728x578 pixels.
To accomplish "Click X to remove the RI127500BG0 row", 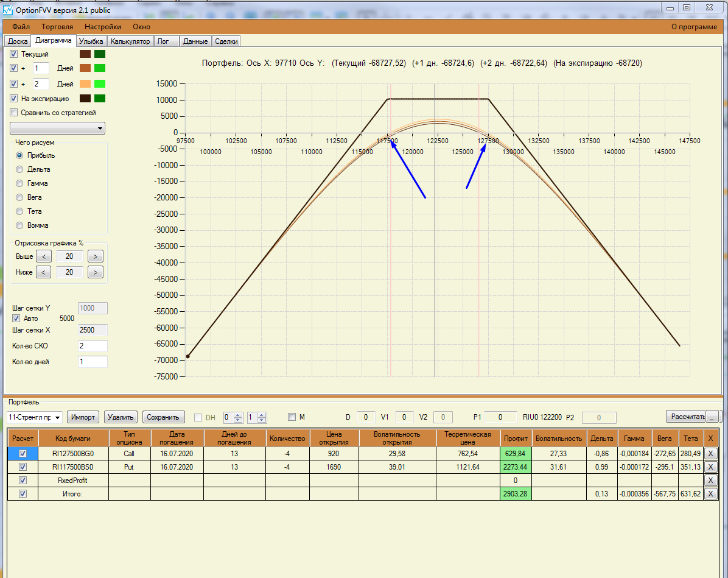I will point(710,454).
